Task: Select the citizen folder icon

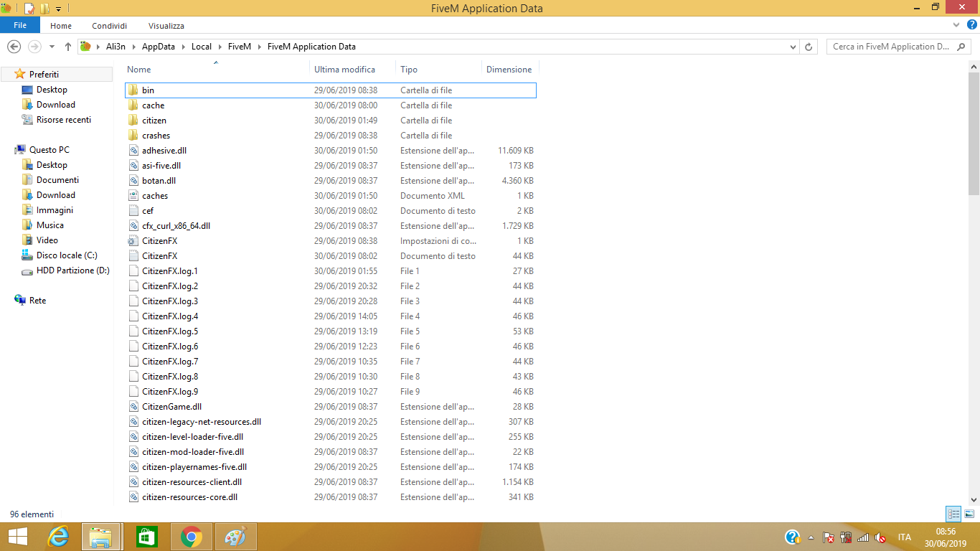Action: pos(133,121)
